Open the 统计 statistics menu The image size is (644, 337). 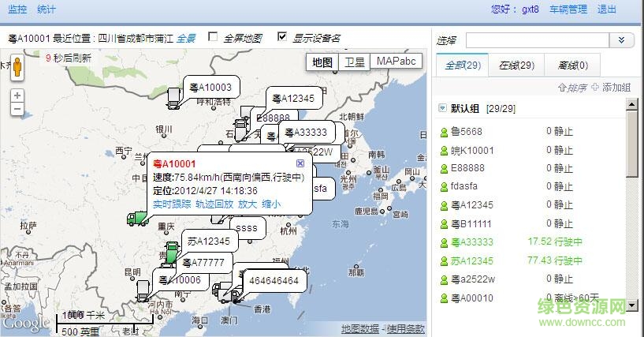46,9
